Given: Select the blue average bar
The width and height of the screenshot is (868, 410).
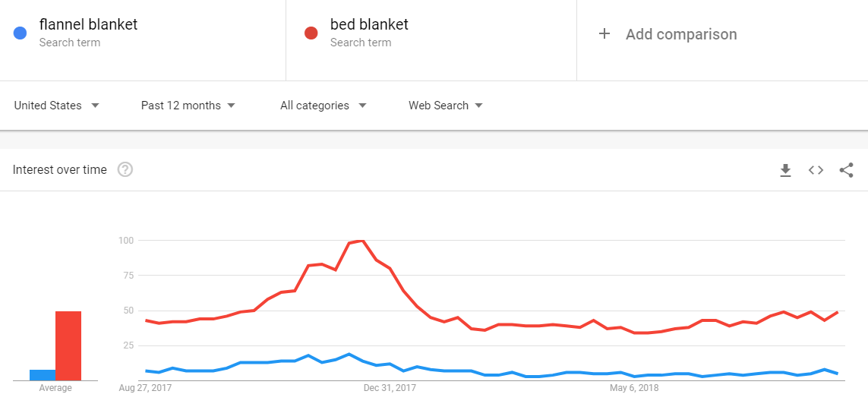Looking at the screenshot, I should [x=42, y=375].
